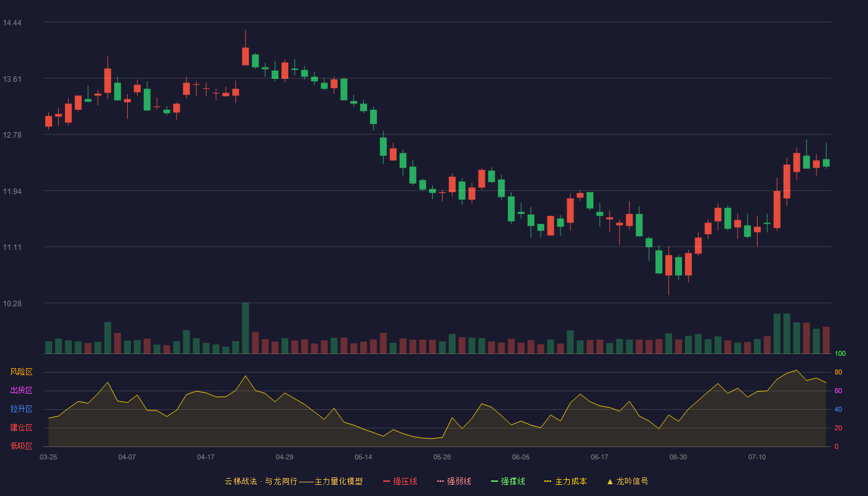
Task: Click the orange 80 indicator axis value
Action: (838, 372)
